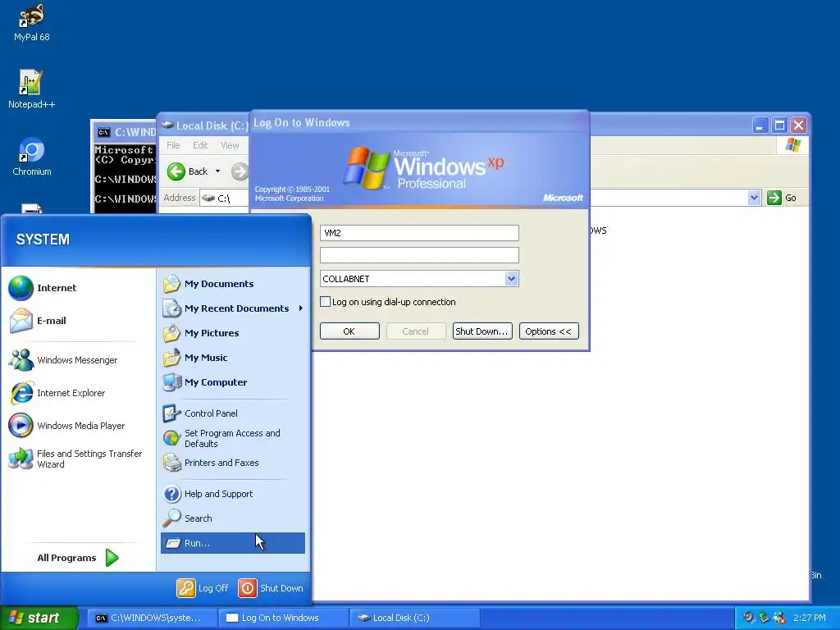Launch Chromium from the desktop

pos(32,157)
